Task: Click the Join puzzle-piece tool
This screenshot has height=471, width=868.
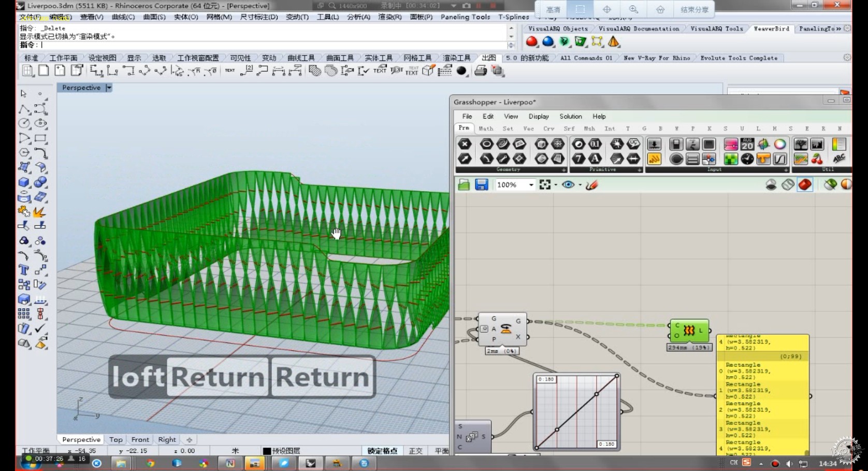Action: 24,212
